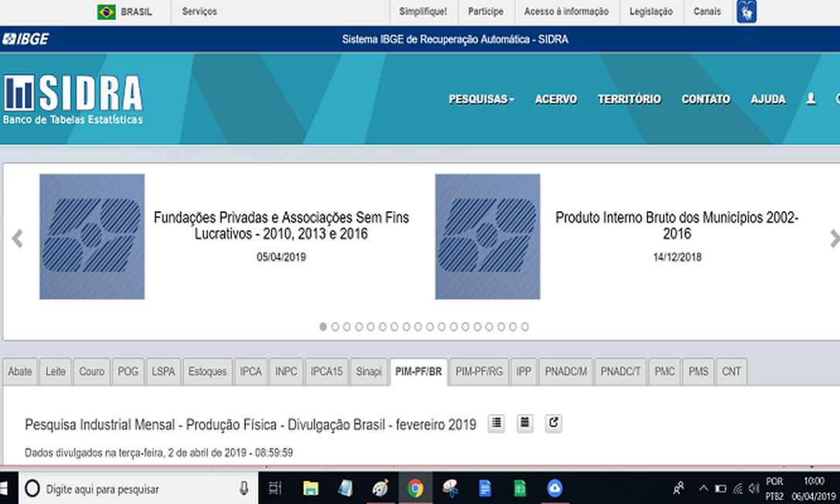The height and width of the screenshot is (504, 840).
Task: Click the IBGE logo in blue bar
Action: click(x=26, y=39)
